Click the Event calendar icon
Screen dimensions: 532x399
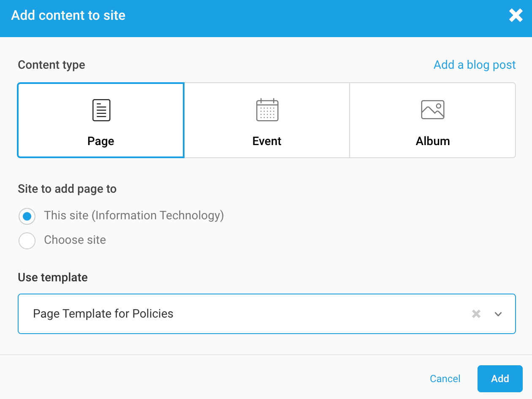[x=266, y=110]
